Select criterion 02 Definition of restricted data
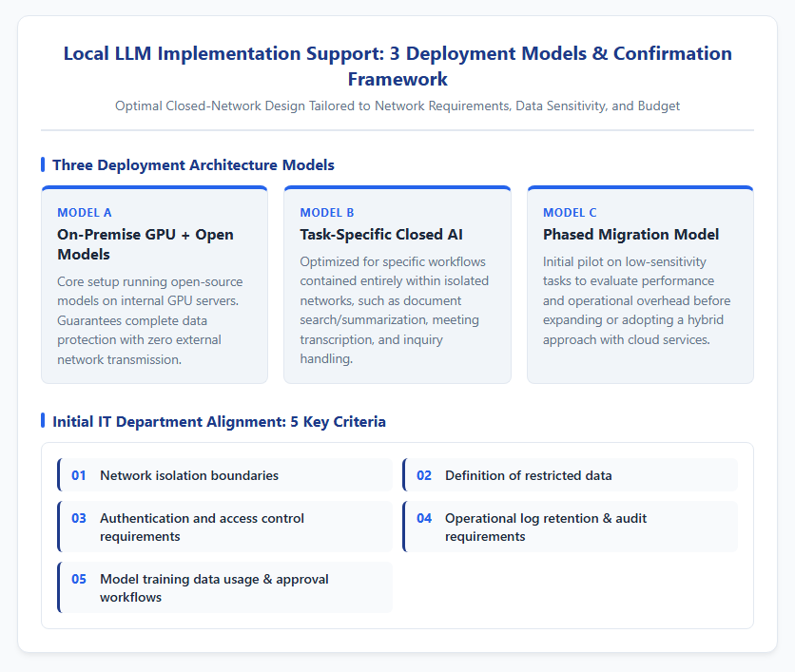795x672 pixels. 571,475
